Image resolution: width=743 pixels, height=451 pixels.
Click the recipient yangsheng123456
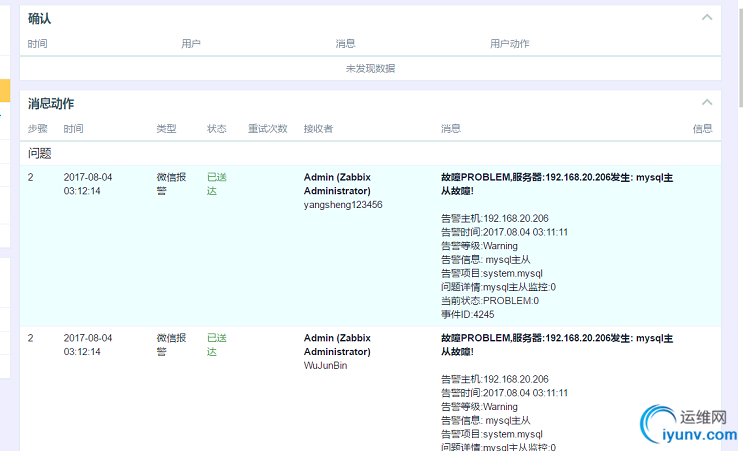click(343, 205)
